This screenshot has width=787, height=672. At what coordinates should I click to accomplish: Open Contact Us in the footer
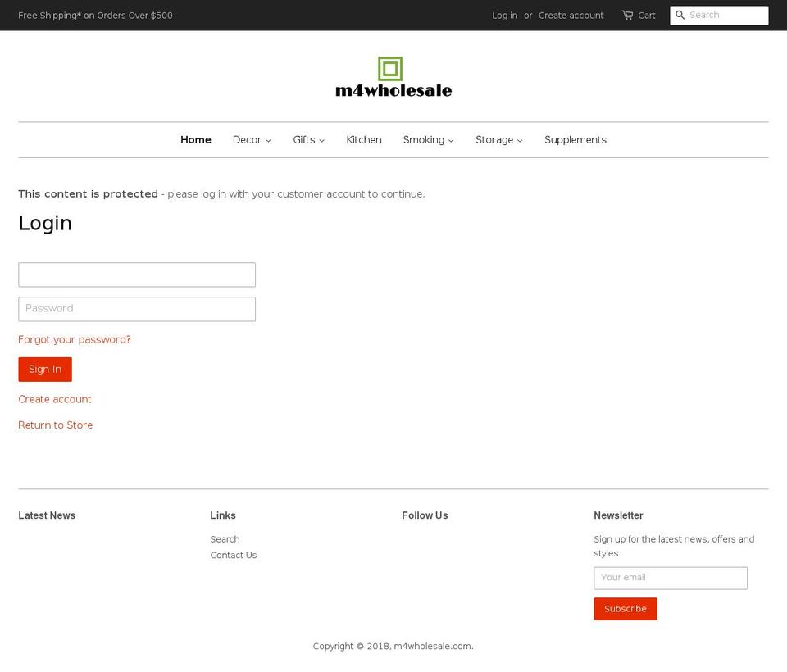click(233, 555)
